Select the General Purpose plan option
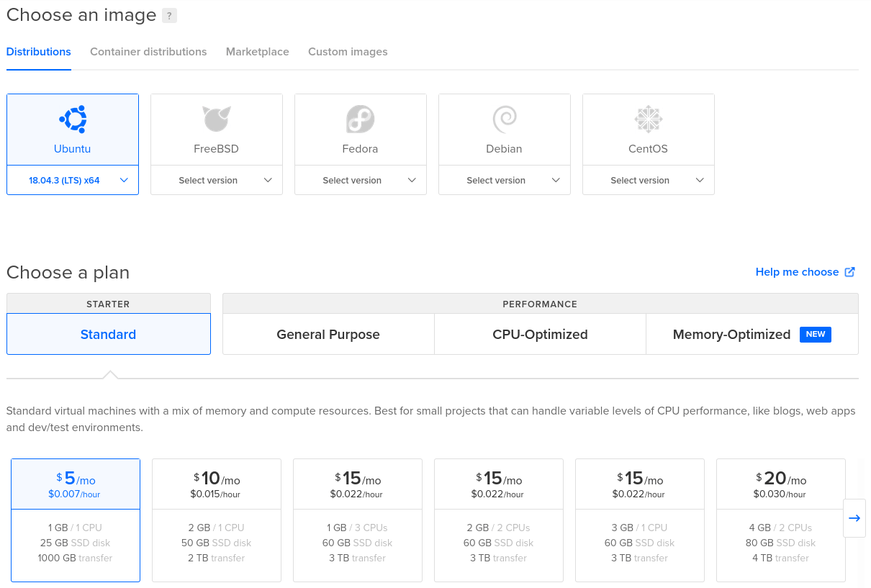This screenshot has width=871, height=588. 328,334
